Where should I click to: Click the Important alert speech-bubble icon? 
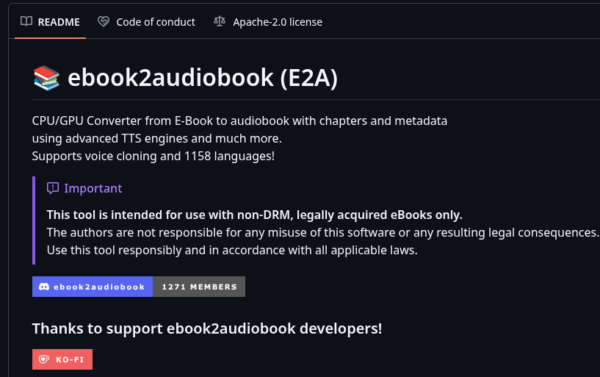pyautogui.click(x=53, y=188)
